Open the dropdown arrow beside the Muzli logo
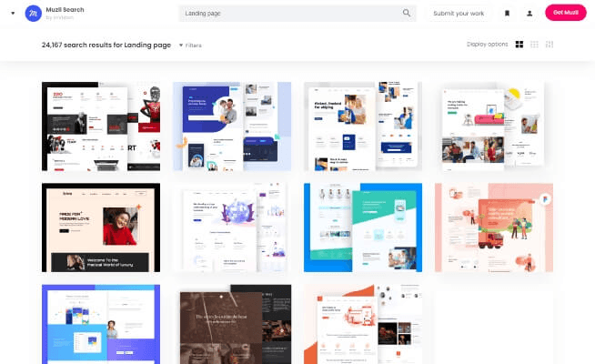The width and height of the screenshot is (595, 364). click(13, 14)
